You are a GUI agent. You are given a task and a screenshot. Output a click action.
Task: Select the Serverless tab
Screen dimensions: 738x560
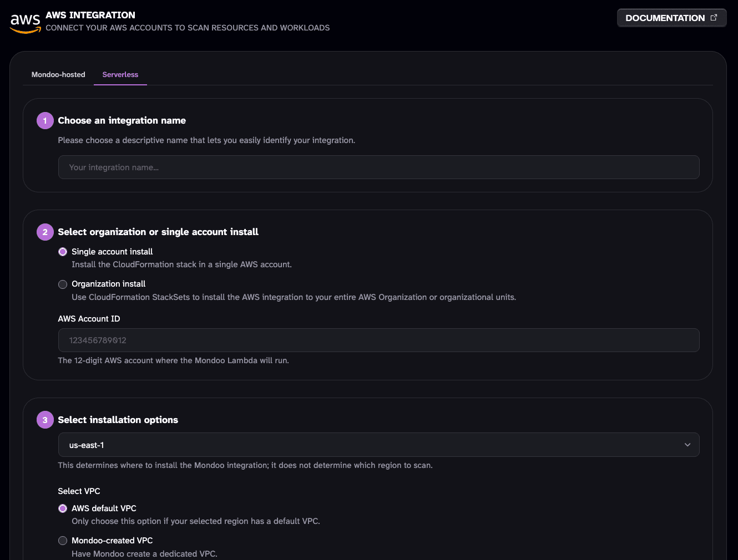pos(120,74)
